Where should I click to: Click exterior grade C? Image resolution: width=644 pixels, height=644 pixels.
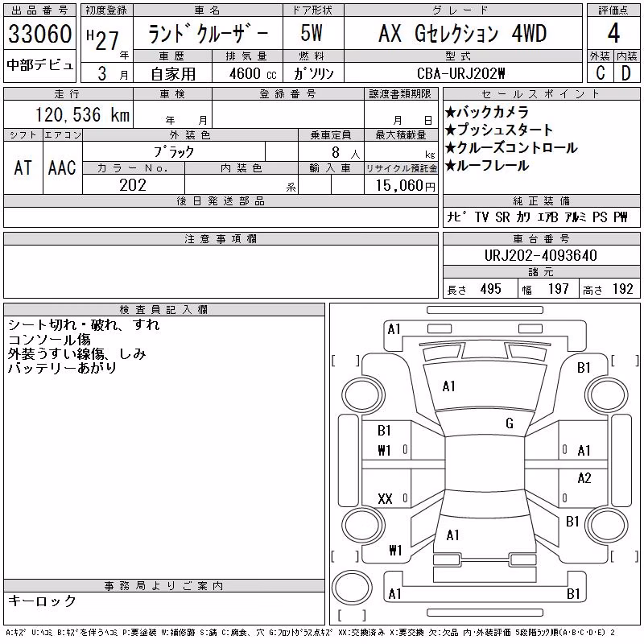pos(601,73)
